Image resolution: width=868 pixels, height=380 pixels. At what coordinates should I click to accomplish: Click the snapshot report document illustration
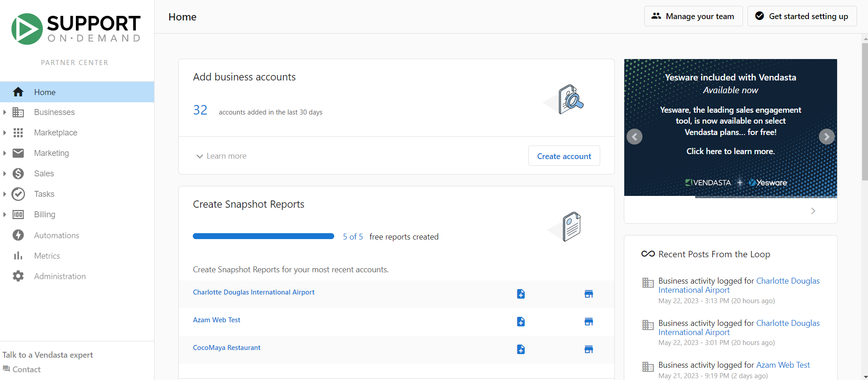[565, 227]
